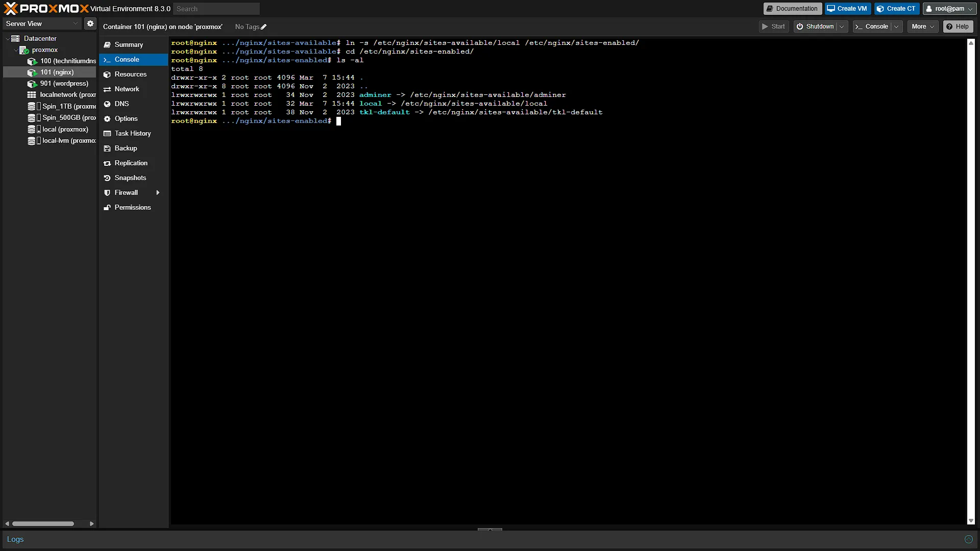Collapse the Datacenter tree node
The image size is (980, 551).
7,39
